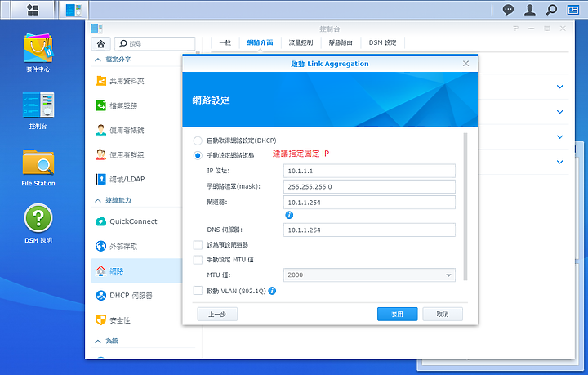Open Shared Folder in sidebar
Screen dimensions: 588x375
point(136,81)
